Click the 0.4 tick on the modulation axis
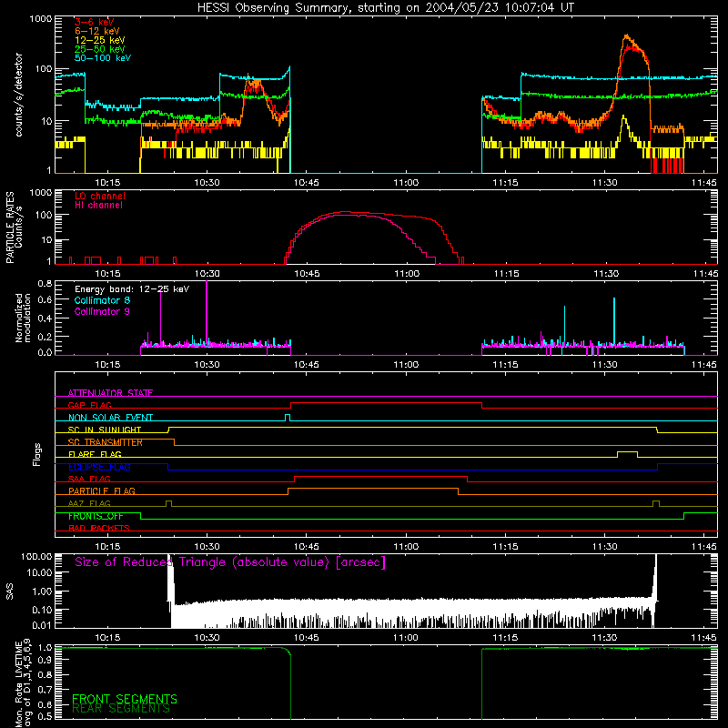 coord(45,318)
